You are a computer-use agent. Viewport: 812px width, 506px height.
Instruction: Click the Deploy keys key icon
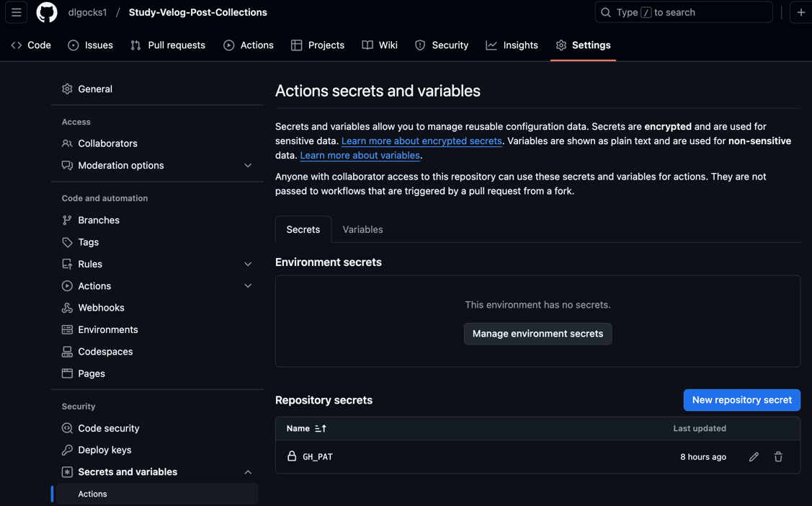click(x=67, y=450)
